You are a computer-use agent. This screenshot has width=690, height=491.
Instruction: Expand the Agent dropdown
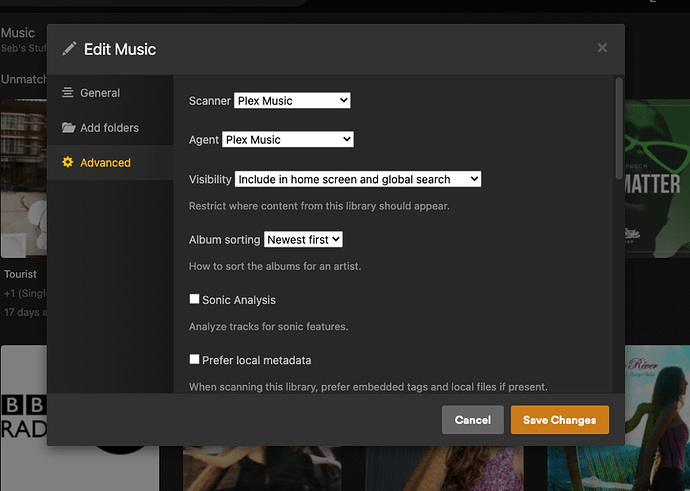288,140
